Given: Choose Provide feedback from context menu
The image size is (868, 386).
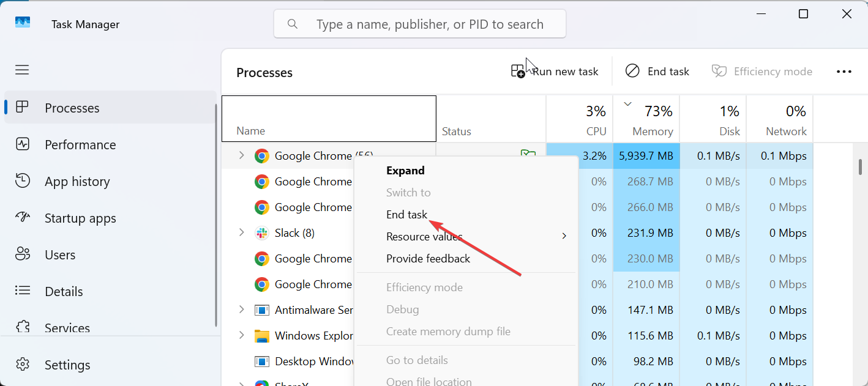Looking at the screenshot, I should [428, 258].
